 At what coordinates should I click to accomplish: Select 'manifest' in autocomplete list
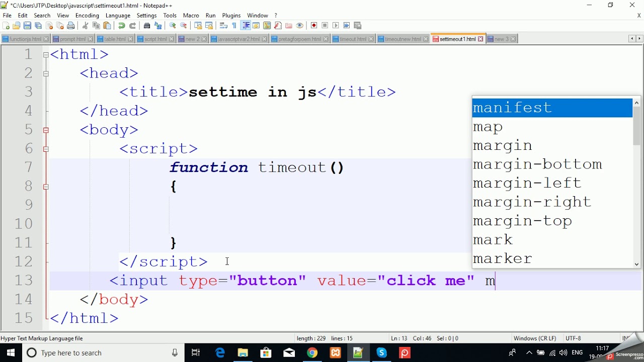pyautogui.click(x=552, y=108)
